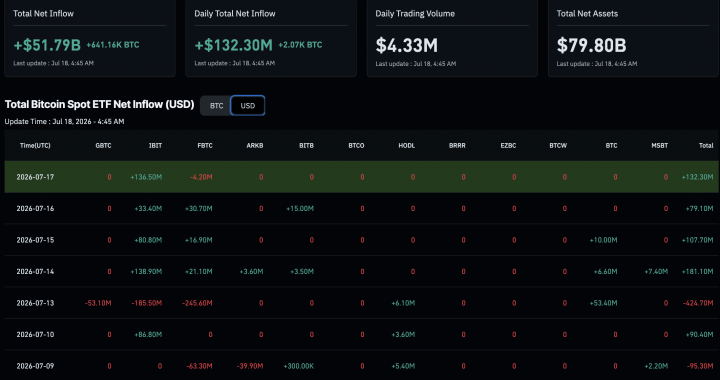Click the +5.40M HODL value
Image resolution: width=720 pixels, height=380 pixels.
[403, 366]
